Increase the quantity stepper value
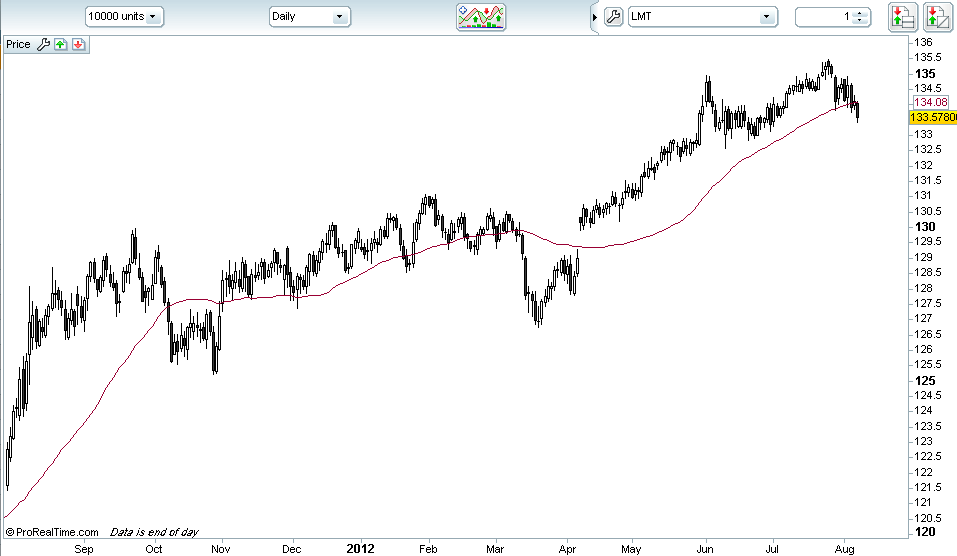Image resolution: width=957 pixels, height=556 pixels. 861,13
